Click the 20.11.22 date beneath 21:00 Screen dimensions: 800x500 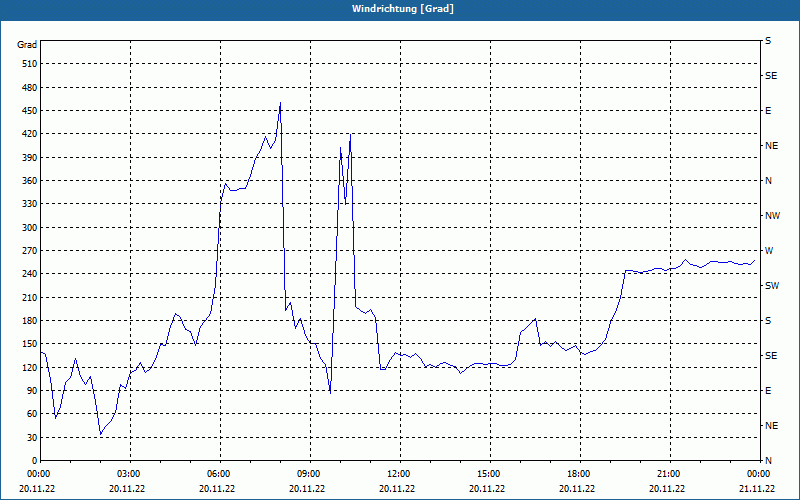click(667, 489)
